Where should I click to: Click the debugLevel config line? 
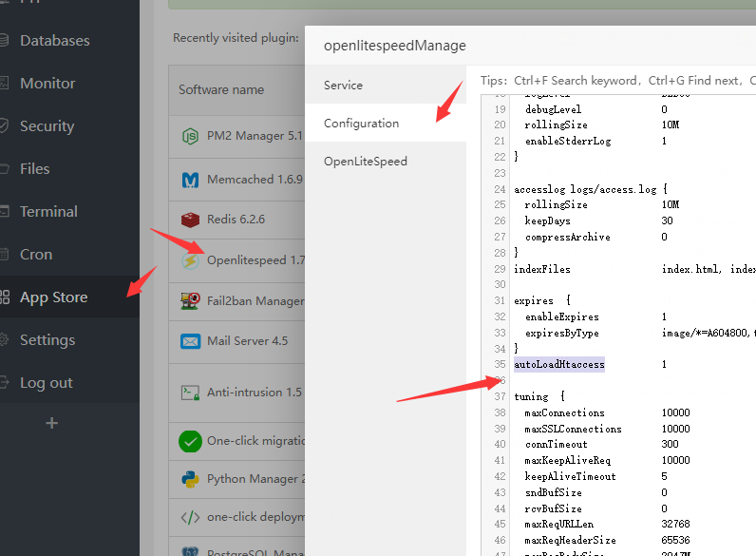coord(553,109)
